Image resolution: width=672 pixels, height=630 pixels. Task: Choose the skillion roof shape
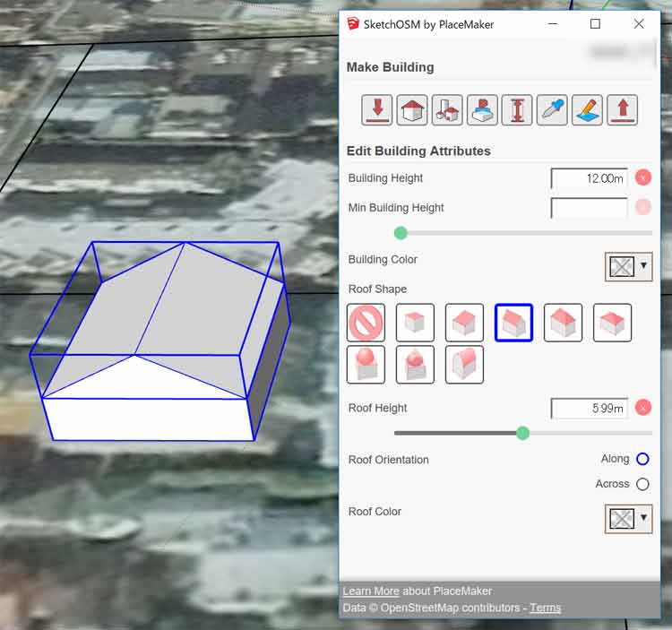click(x=464, y=323)
